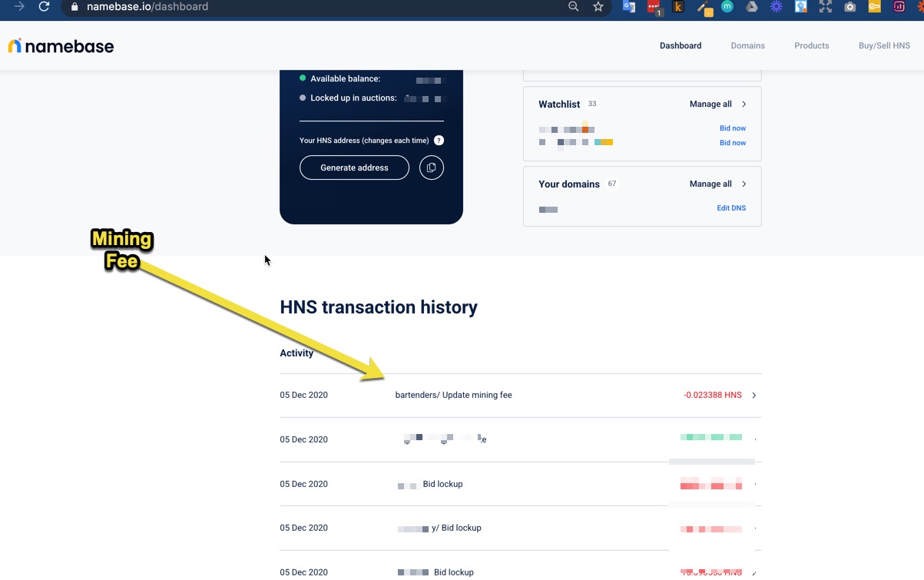This screenshot has height=580, width=924.
Task: Click the HNS address help question mark
Action: point(439,141)
